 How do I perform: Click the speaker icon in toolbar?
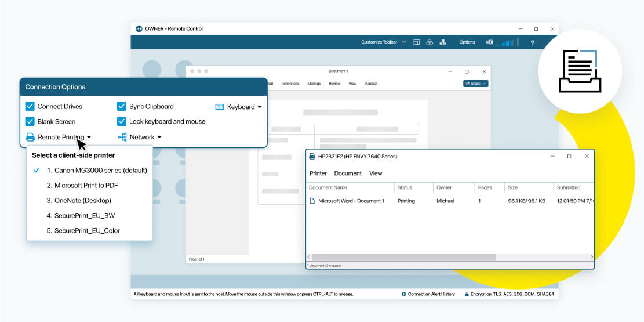click(489, 42)
